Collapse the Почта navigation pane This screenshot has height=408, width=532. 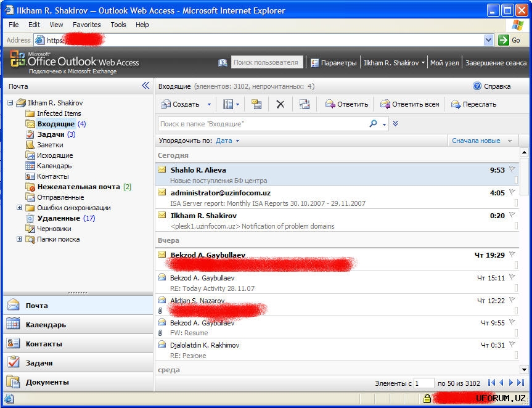145,86
